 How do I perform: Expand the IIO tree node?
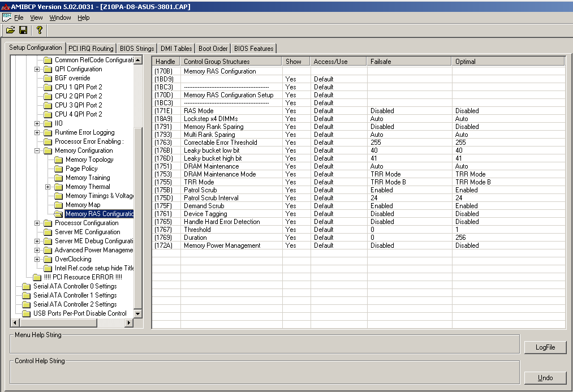coord(36,123)
